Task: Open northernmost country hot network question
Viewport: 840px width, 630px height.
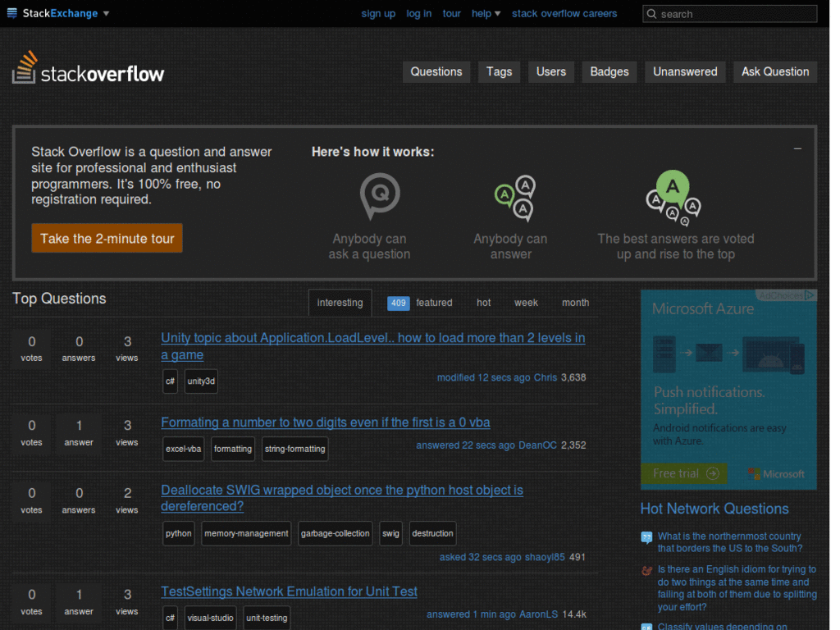Action: [x=729, y=542]
